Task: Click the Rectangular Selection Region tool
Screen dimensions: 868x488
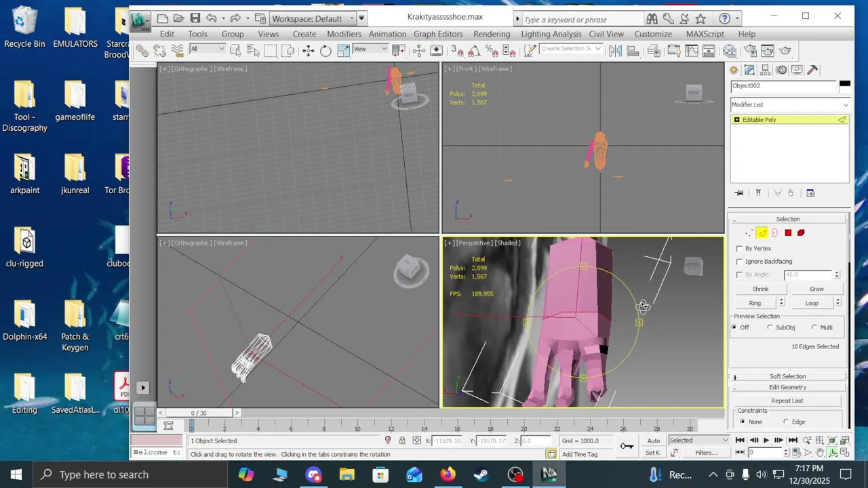Action: click(271, 50)
